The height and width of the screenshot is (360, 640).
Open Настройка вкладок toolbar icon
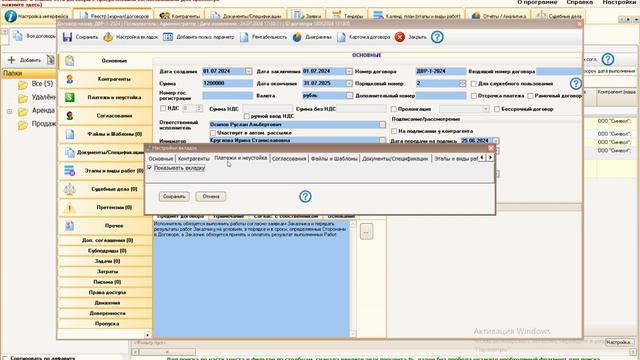108,37
